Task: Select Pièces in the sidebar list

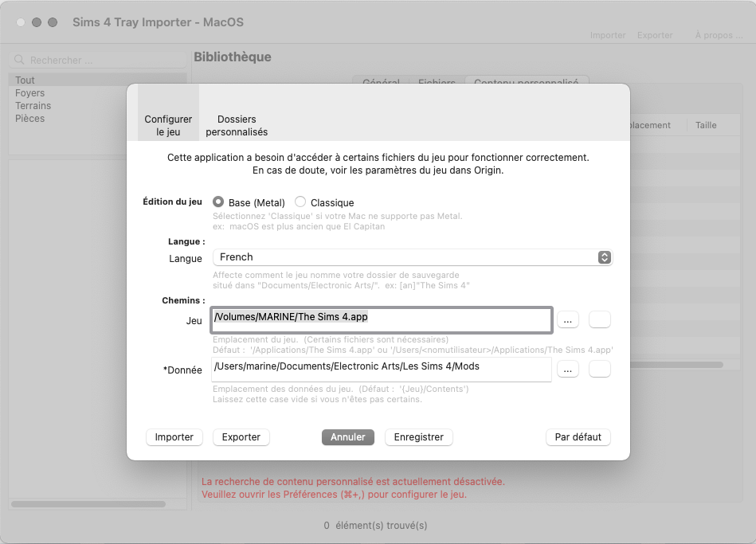Action: (x=98, y=119)
